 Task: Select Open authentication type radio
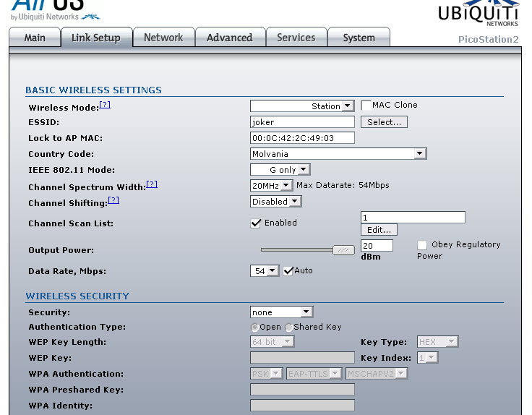tap(254, 327)
